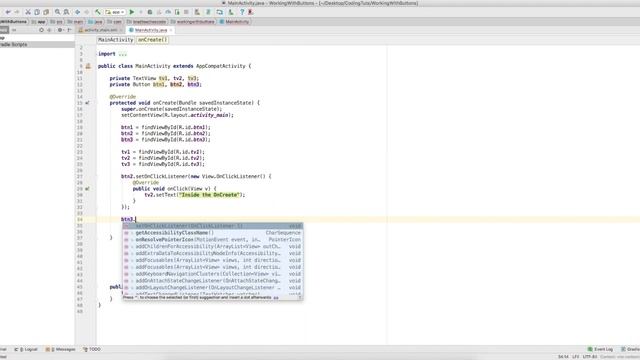Choose addChildrenForAccessibility from the completion list
The image size is (640, 360).
point(213,247)
